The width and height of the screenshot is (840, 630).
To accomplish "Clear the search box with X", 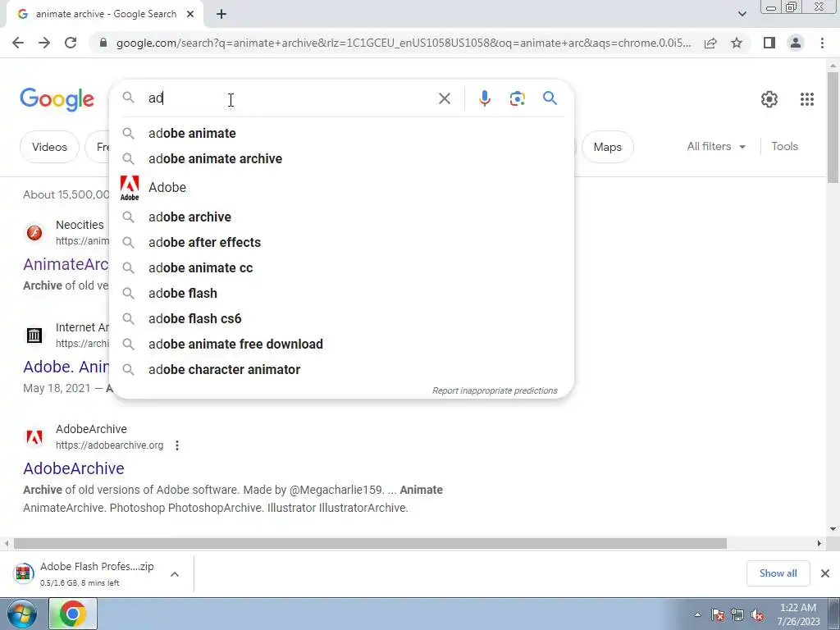I will (444, 98).
